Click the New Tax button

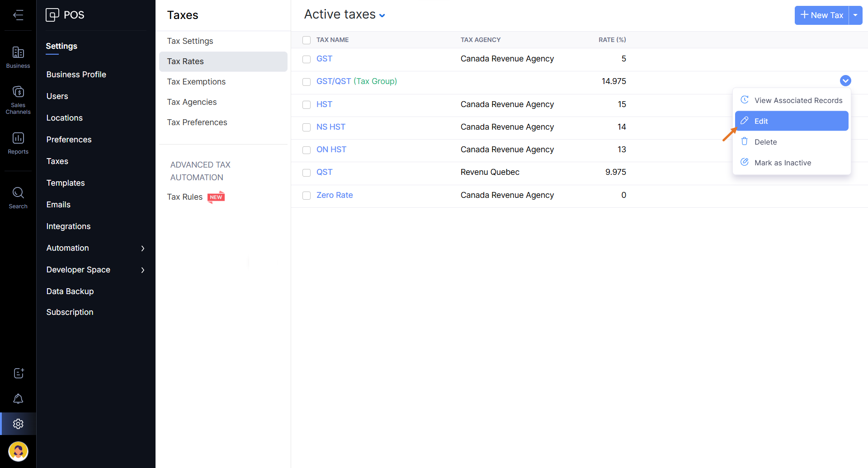tap(821, 15)
